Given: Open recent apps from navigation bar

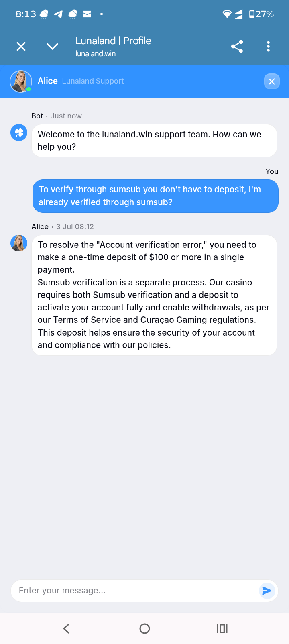Looking at the screenshot, I should [222, 628].
